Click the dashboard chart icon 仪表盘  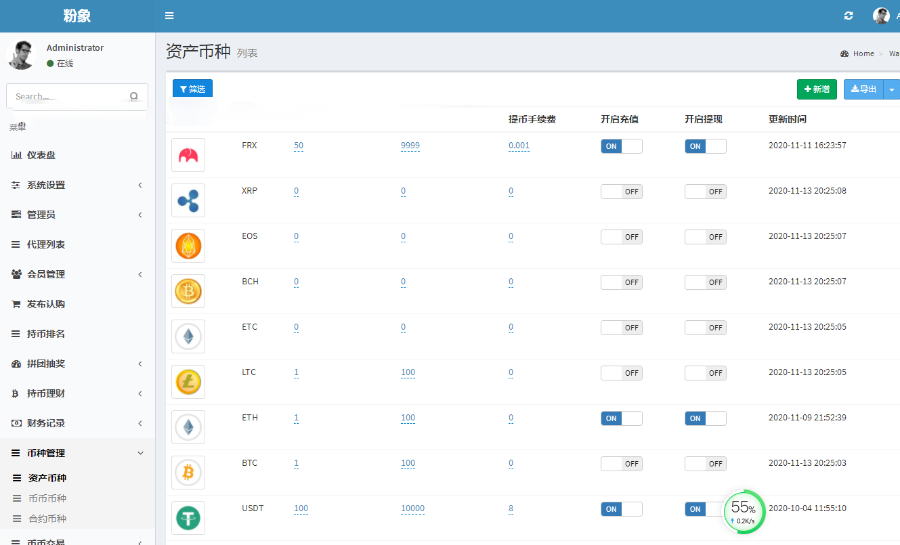pos(16,155)
